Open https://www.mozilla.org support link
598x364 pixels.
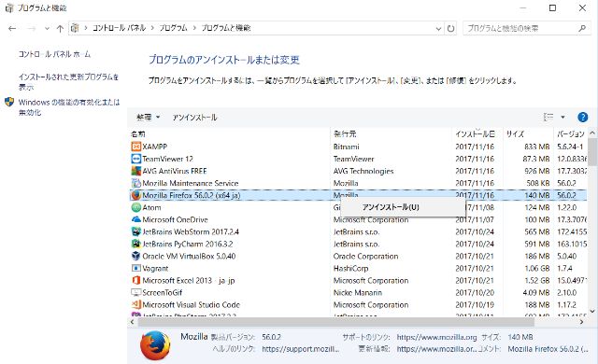436,337
